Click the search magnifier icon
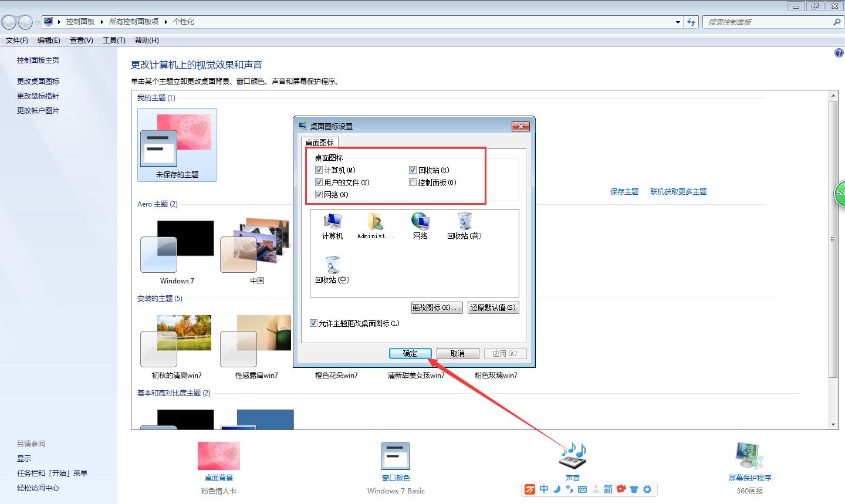This screenshot has height=504, width=845. click(837, 22)
